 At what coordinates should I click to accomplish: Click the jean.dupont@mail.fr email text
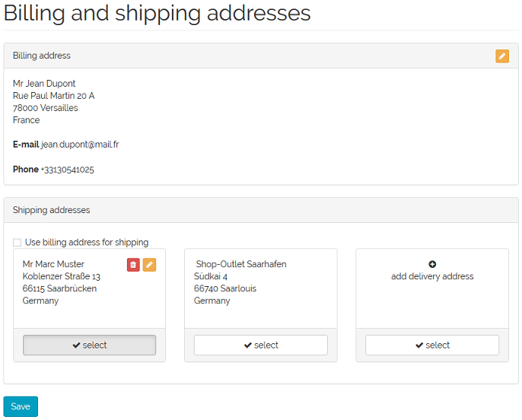(x=80, y=145)
